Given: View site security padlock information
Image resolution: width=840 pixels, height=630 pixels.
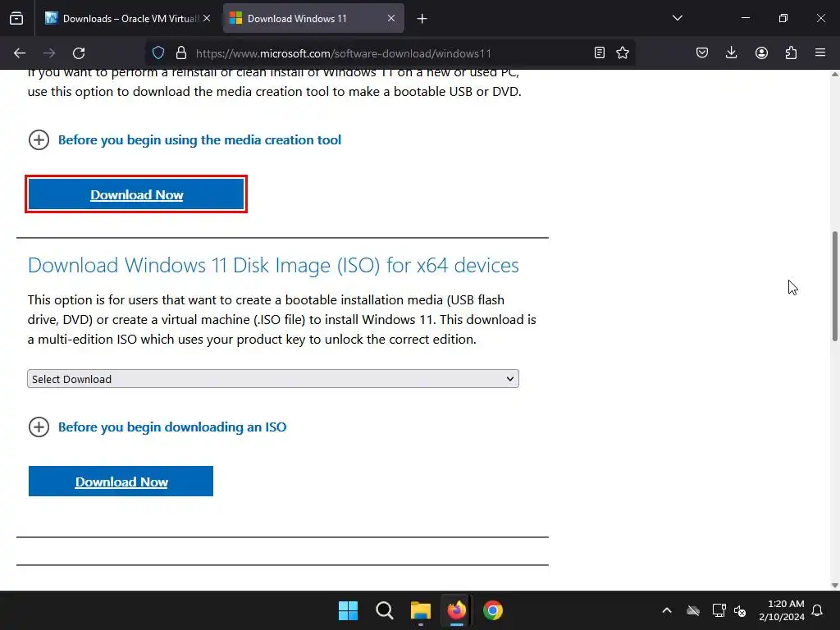Looking at the screenshot, I should (181, 53).
